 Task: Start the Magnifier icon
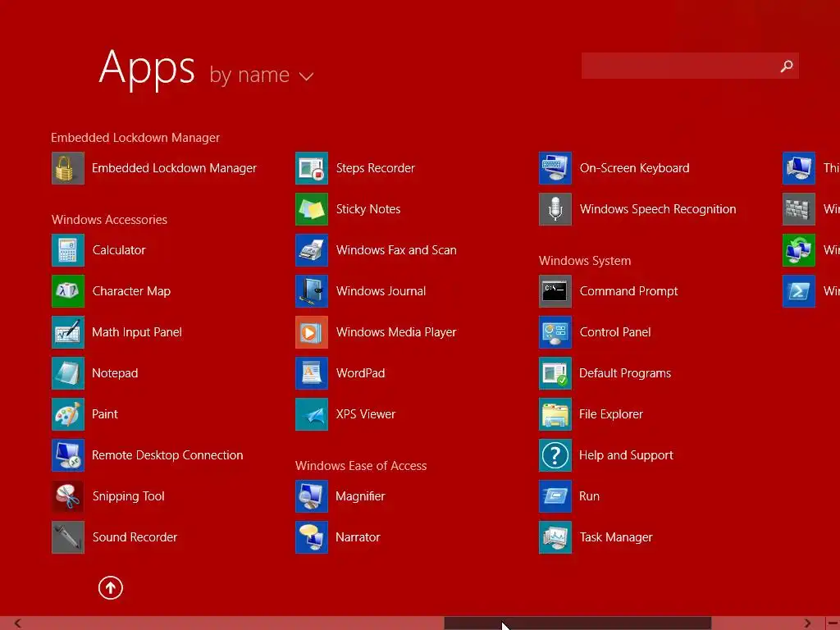click(312, 496)
